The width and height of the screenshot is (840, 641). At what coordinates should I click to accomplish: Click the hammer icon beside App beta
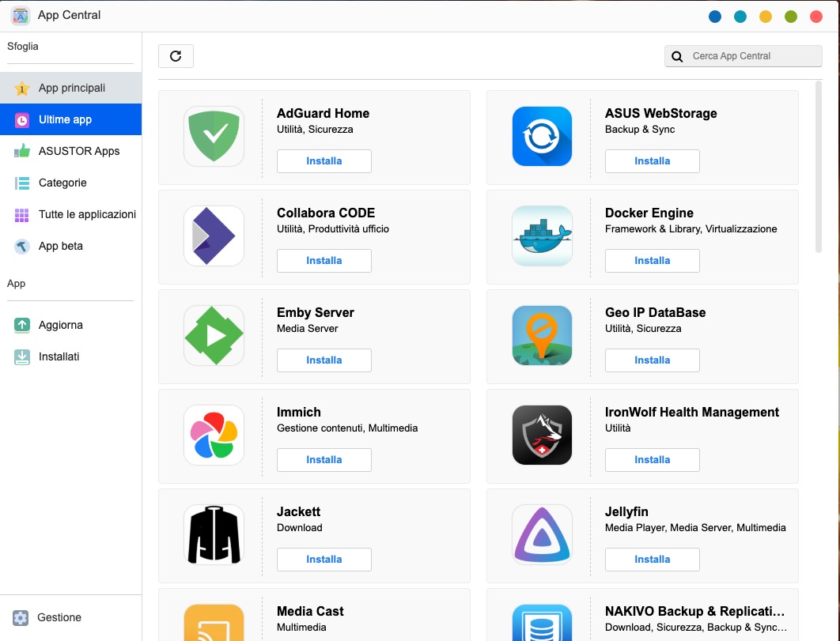coord(22,247)
